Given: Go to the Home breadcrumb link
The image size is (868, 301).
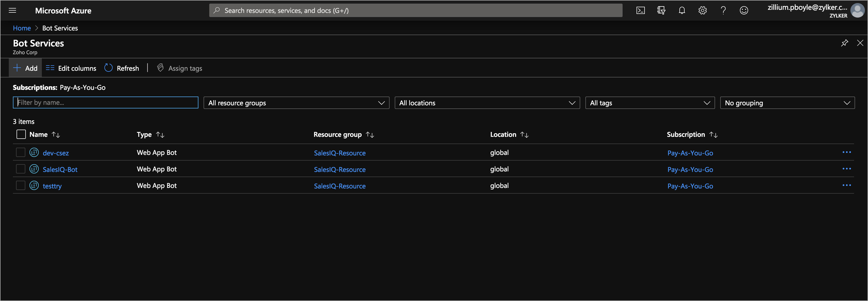Looking at the screenshot, I should coord(21,28).
